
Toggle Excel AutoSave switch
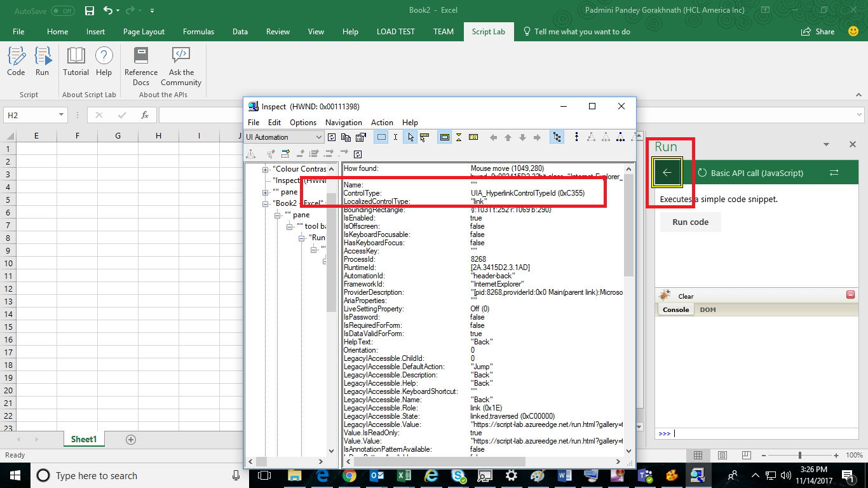62,11
